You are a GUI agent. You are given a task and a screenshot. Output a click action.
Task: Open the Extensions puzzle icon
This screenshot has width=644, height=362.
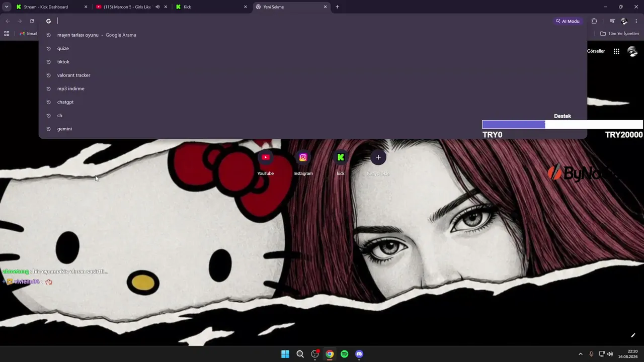tap(594, 21)
